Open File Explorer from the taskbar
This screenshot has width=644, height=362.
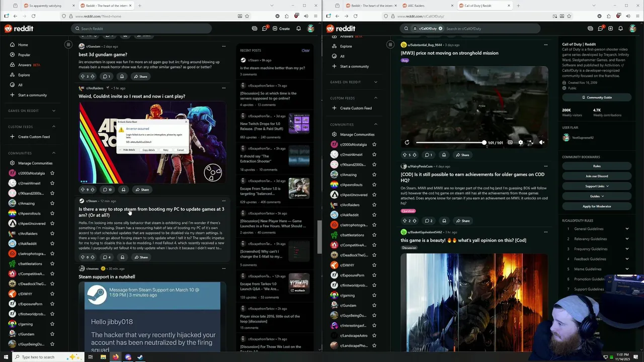103,357
